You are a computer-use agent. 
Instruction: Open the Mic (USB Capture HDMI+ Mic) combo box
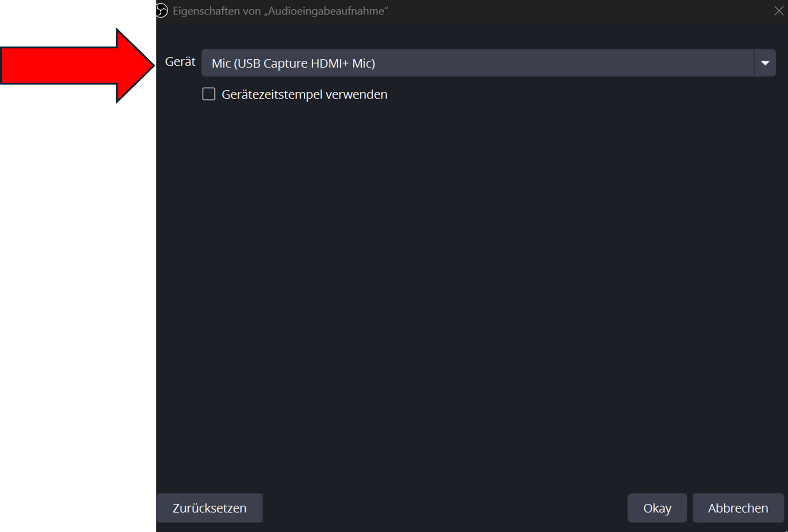488,63
